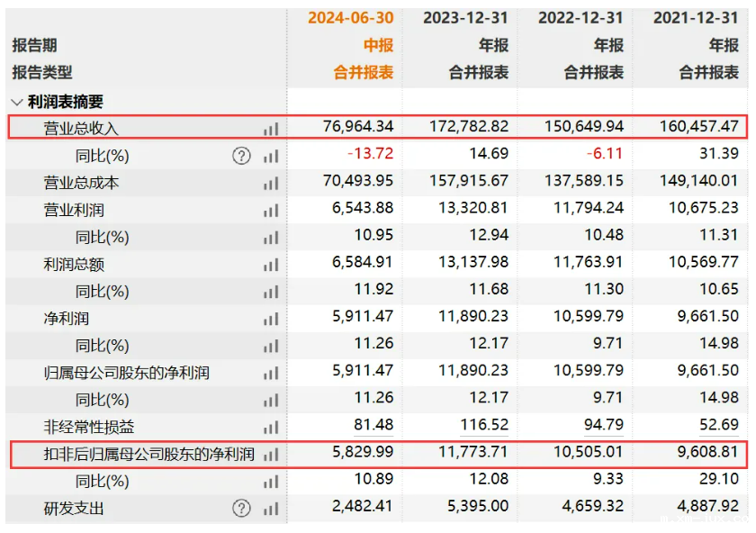The image size is (756, 533).
Task: Click the 76,964.34 revenue cell
Action: [357, 127]
